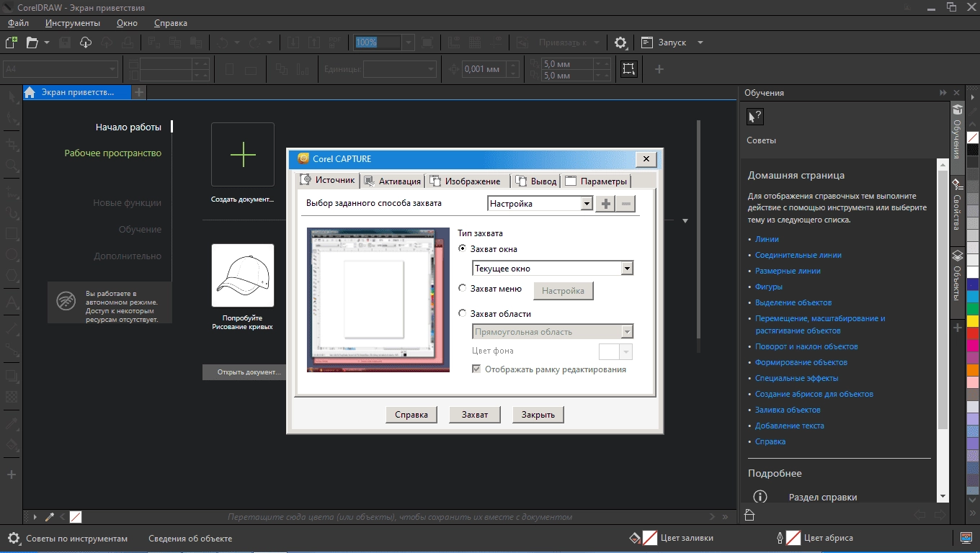Switch to the Активация tab
This screenshot has width=980, height=553.
point(392,181)
